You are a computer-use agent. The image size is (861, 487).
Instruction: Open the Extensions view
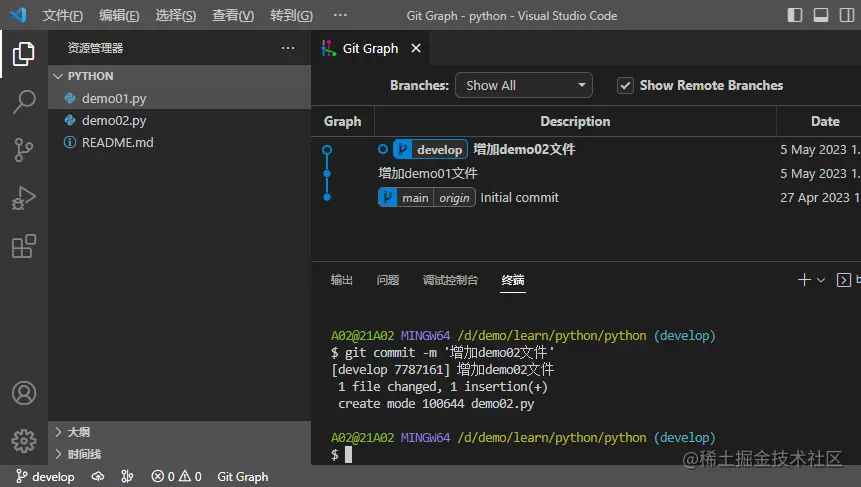[24, 246]
